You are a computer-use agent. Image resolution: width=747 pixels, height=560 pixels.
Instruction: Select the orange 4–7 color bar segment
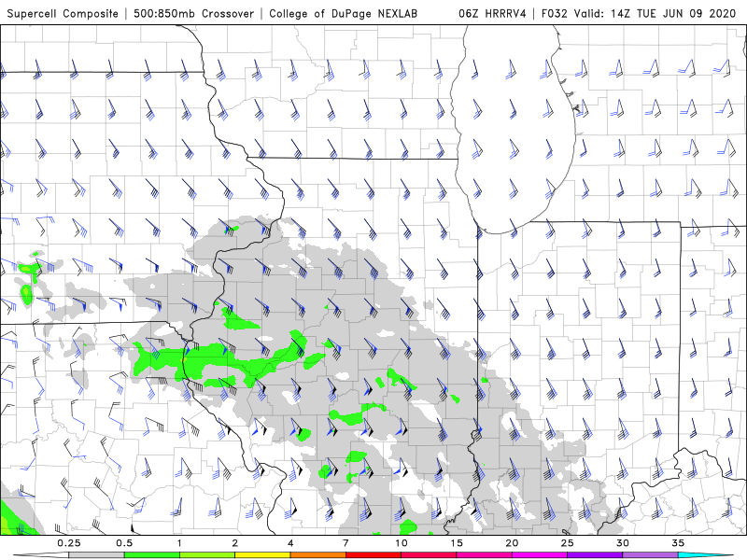click(317, 555)
